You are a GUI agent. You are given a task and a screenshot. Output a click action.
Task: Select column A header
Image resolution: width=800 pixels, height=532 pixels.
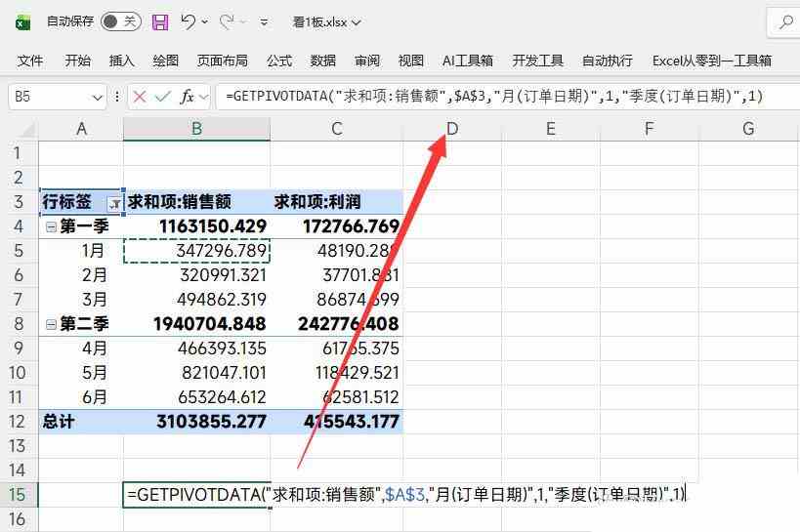coord(81,129)
